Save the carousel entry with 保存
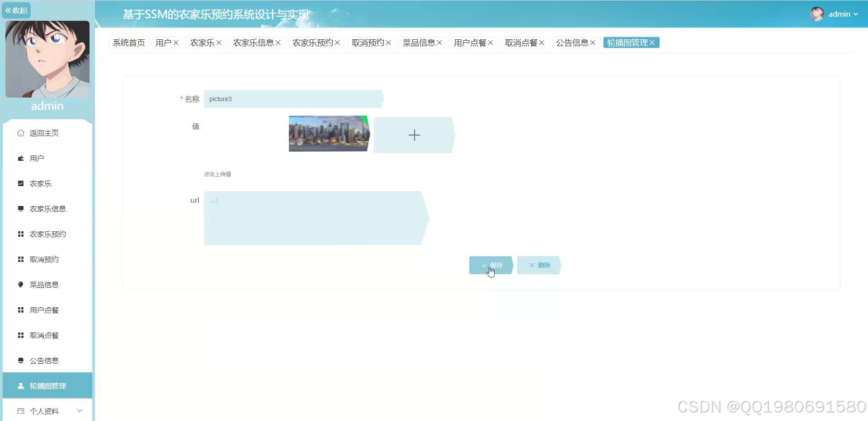868x421 pixels. pos(491,265)
